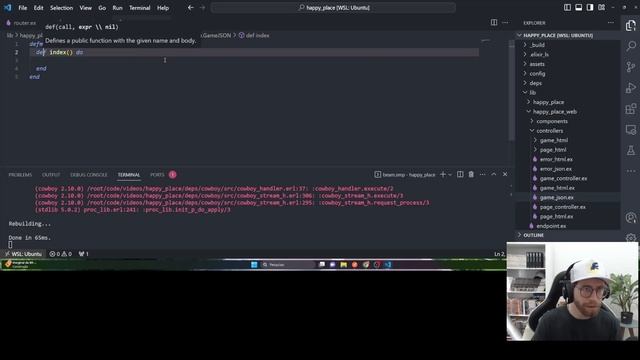Open terminal panel More Actions ellipsis

[482, 174]
